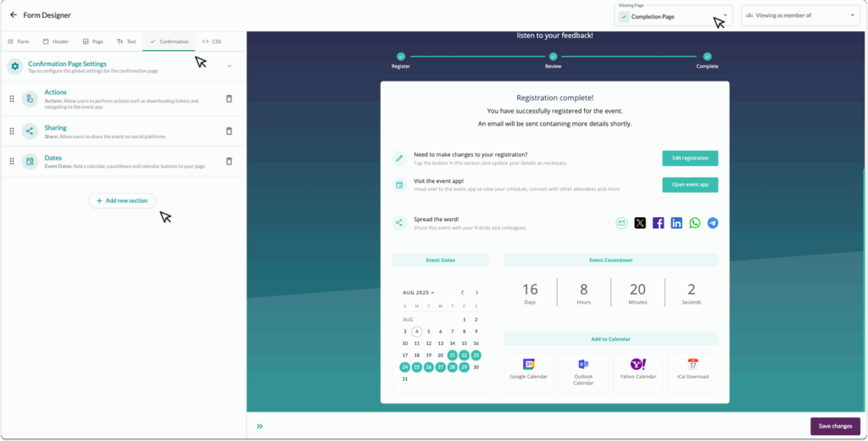Viewport: 868px width, 441px height.
Task: Open the Viewing as member of dropdown
Action: 800,15
